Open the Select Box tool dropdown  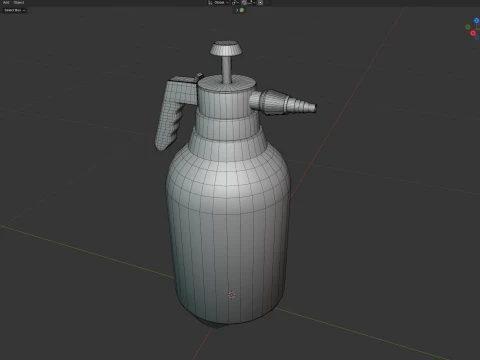coord(15,10)
